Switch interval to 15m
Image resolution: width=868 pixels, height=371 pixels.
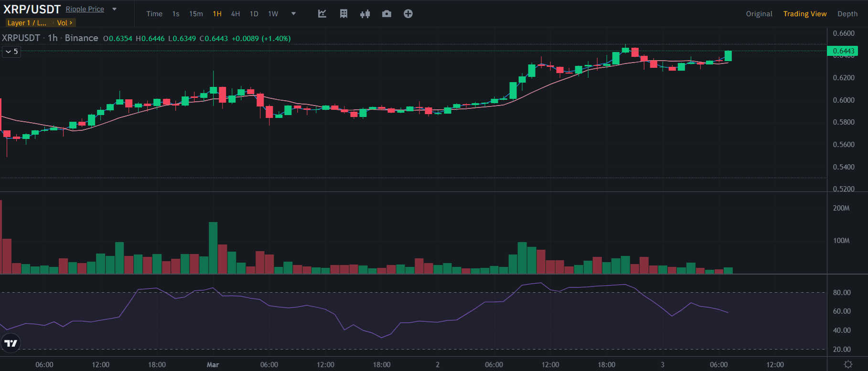pyautogui.click(x=196, y=14)
